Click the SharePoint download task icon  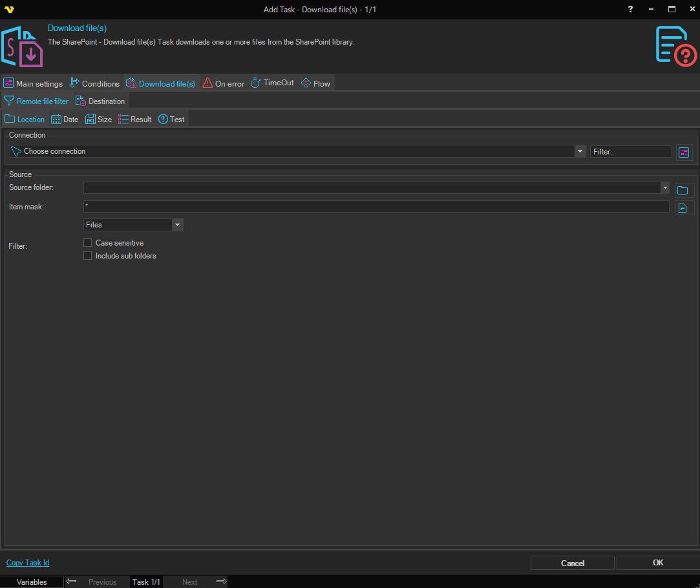(x=22, y=47)
